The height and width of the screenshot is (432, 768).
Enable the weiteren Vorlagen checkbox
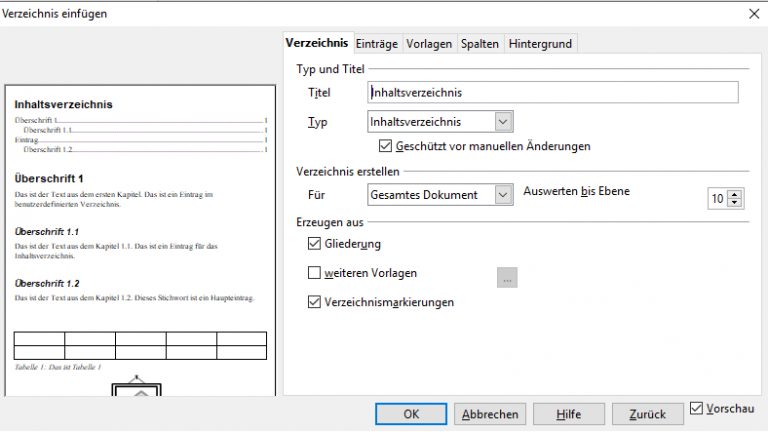pos(314,272)
